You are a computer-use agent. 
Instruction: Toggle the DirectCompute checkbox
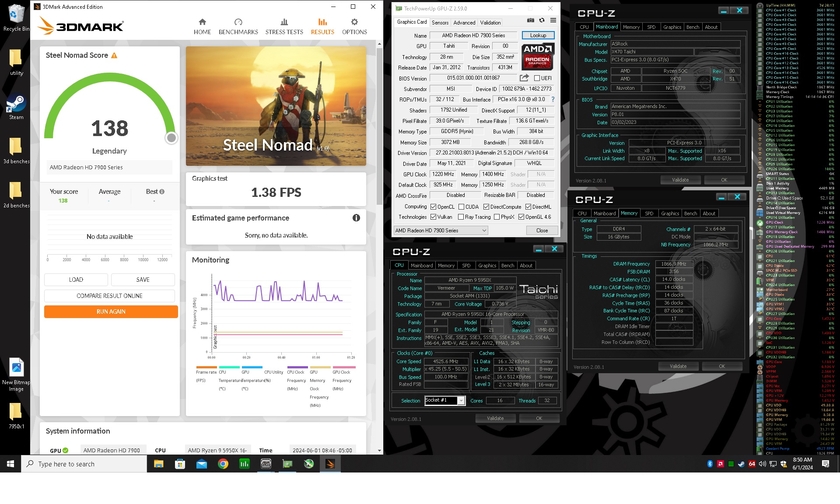[486, 207]
